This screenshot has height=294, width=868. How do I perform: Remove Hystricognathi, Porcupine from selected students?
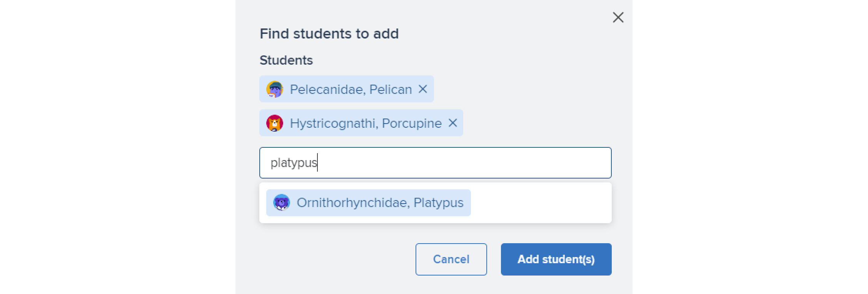pos(452,123)
